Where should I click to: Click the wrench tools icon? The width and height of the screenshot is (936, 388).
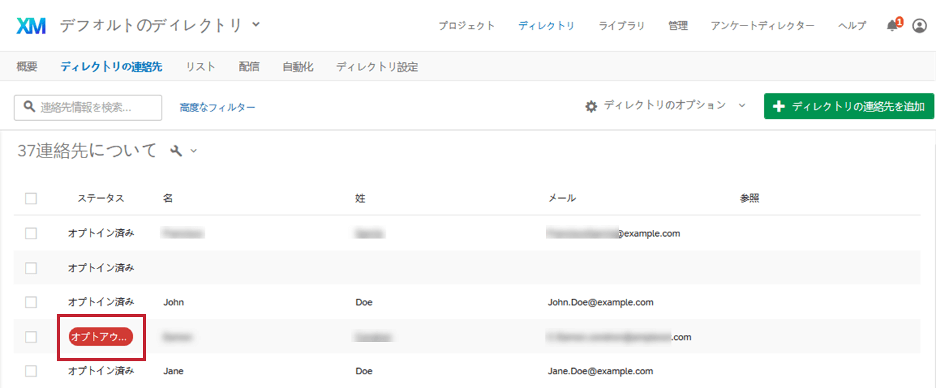coord(176,151)
